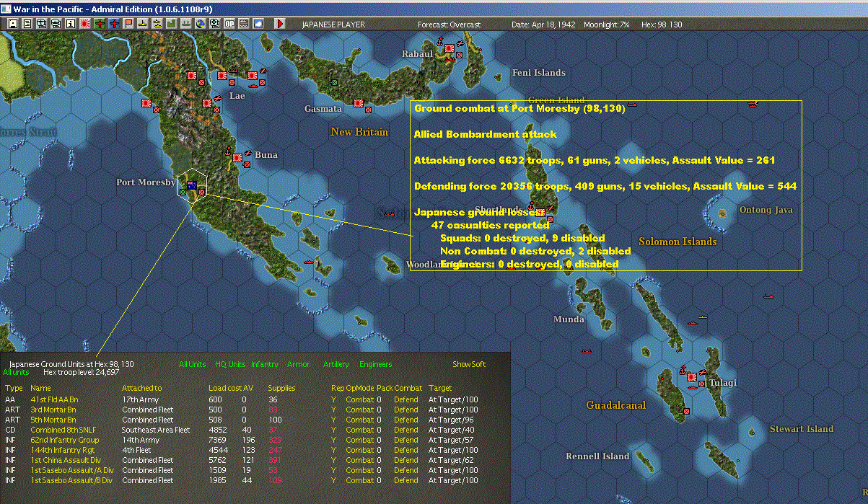Toggle Rep Y for 5th Mortar Bn

pyautogui.click(x=333, y=420)
